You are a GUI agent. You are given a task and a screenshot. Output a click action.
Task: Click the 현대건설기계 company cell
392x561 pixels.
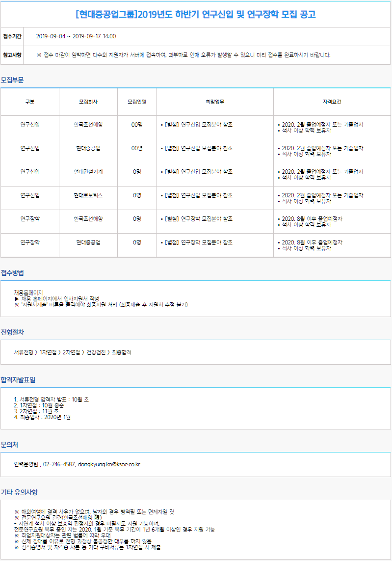click(88, 172)
